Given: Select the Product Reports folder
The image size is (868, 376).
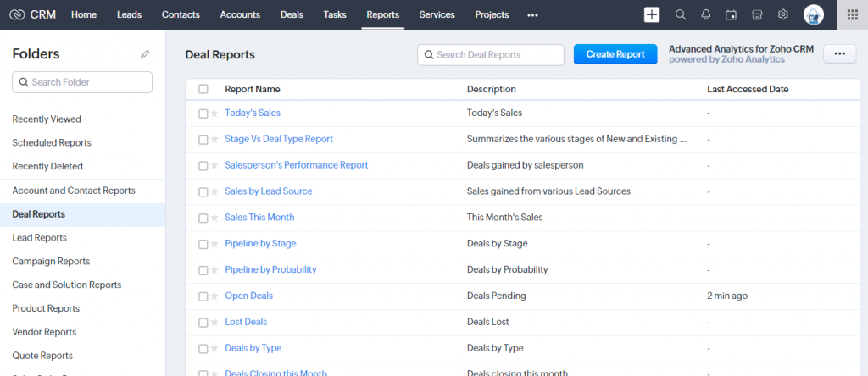Looking at the screenshot, I should point(46,308).
